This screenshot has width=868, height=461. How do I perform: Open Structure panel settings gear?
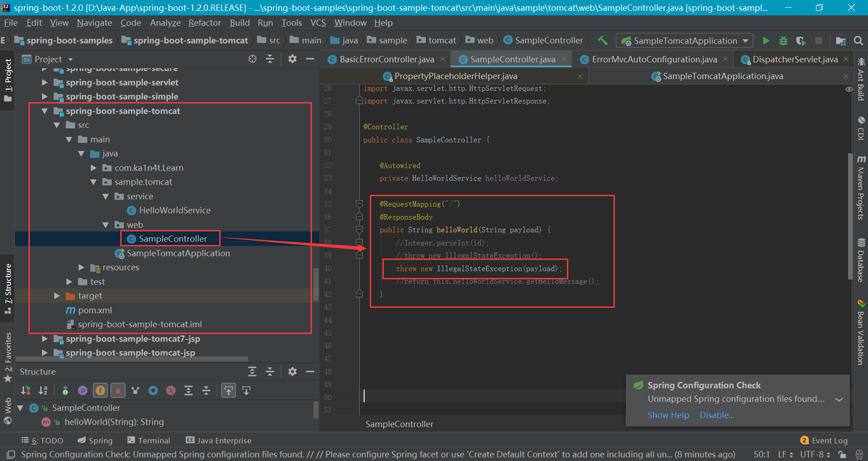[x=292, y=372]
